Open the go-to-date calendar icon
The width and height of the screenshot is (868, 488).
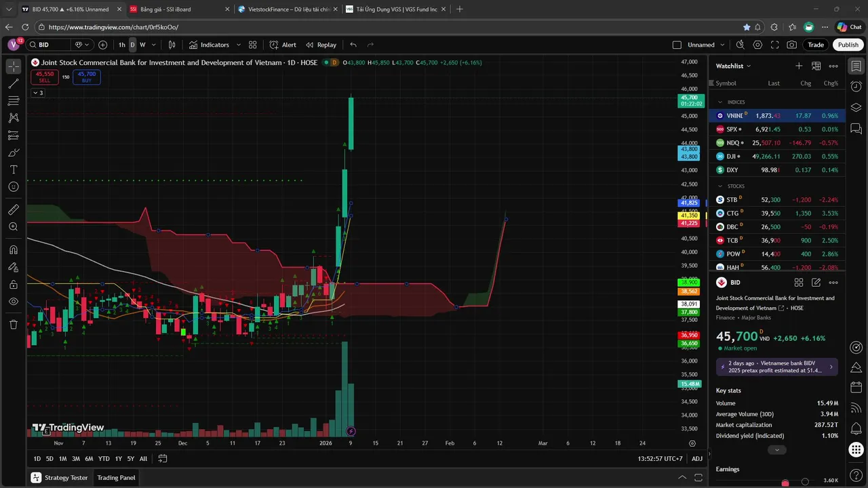163,459
